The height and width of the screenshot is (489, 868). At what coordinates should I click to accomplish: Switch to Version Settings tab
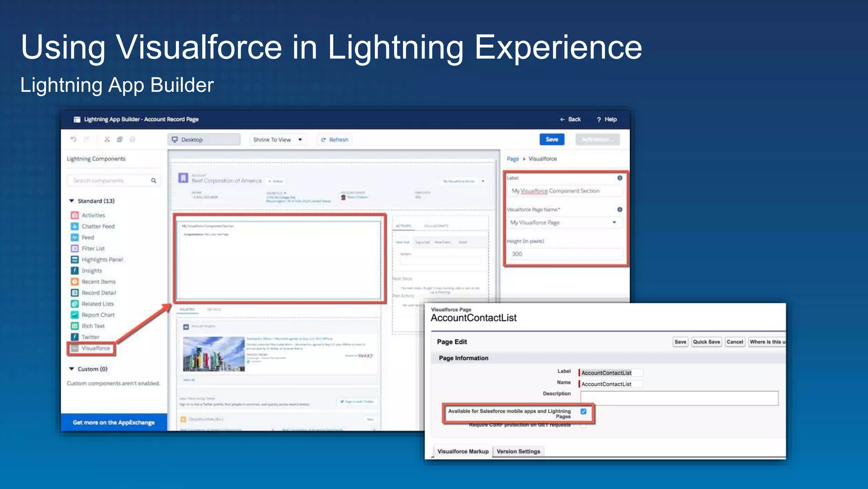pyautogui.click(x=518, y=451)
